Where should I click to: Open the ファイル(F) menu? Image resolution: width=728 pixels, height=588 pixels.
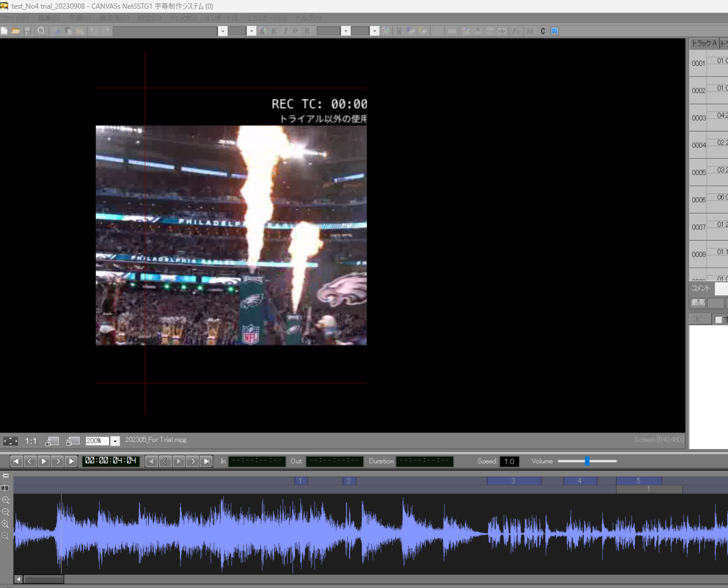tap(15, 18)
